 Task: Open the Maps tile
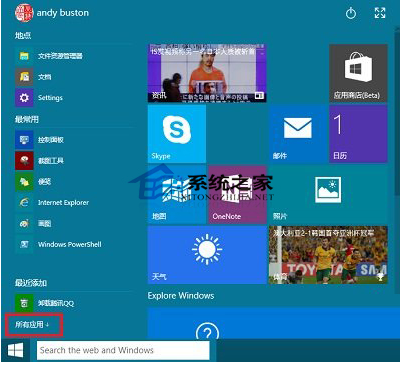point(177,195)
